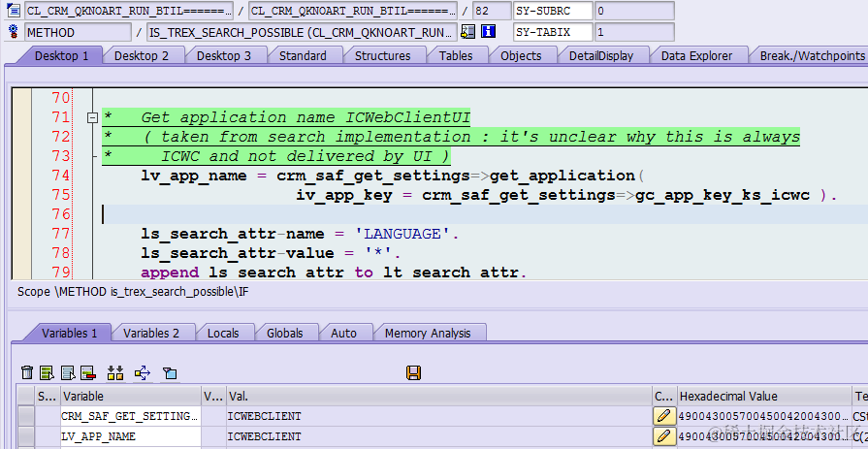
Task: Open the Standard tab
Action: pyautogui.click(x=303, y=56)
